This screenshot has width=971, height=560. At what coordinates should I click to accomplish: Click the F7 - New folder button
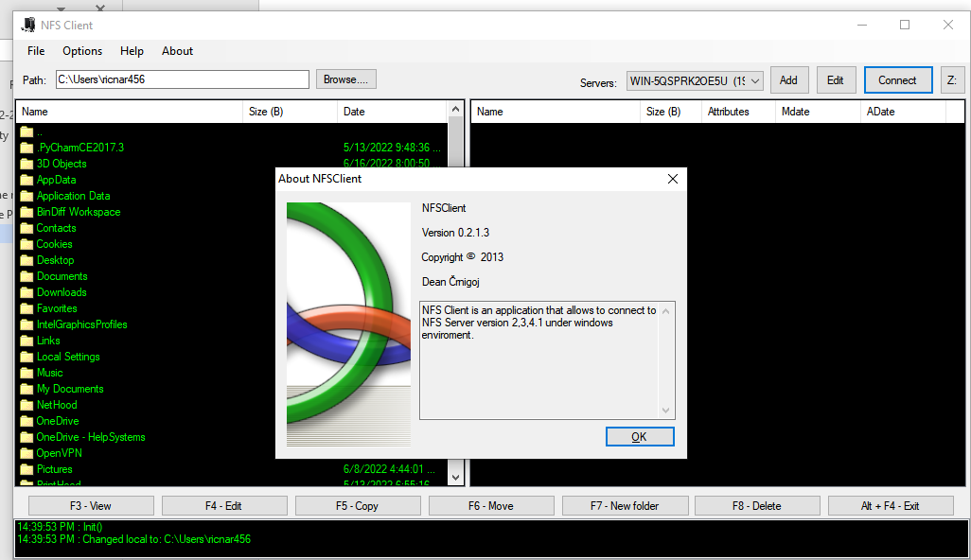pos(625,505)
